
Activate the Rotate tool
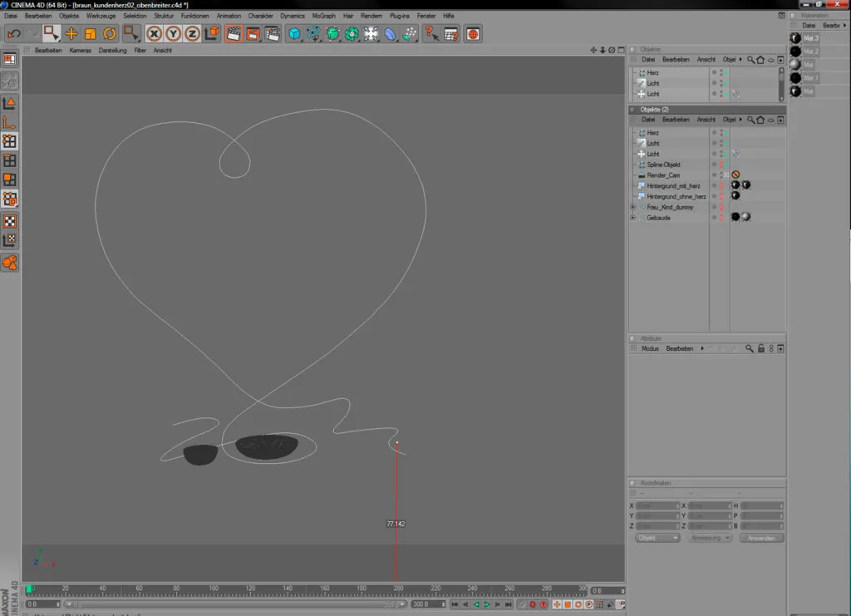pos(110,34)
